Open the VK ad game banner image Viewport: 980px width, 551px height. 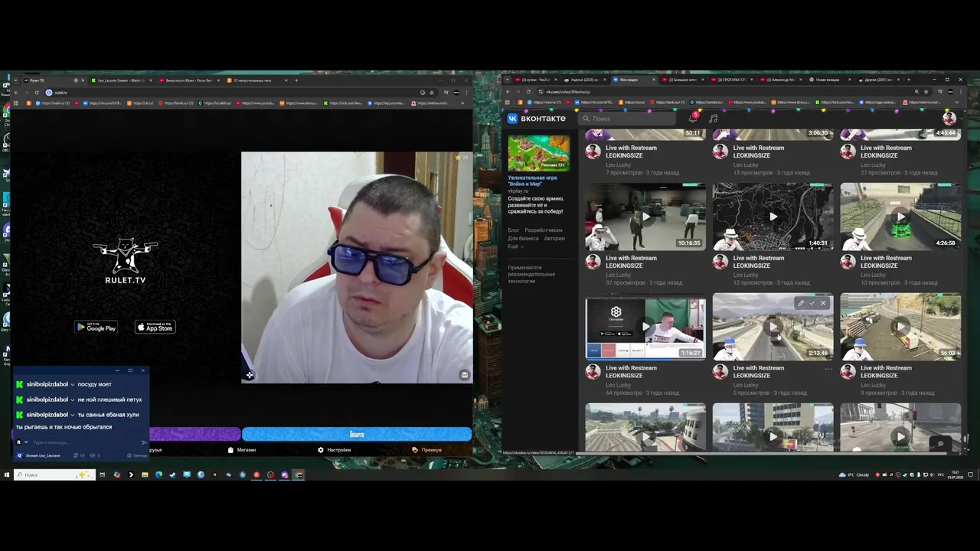click(538, 153)
